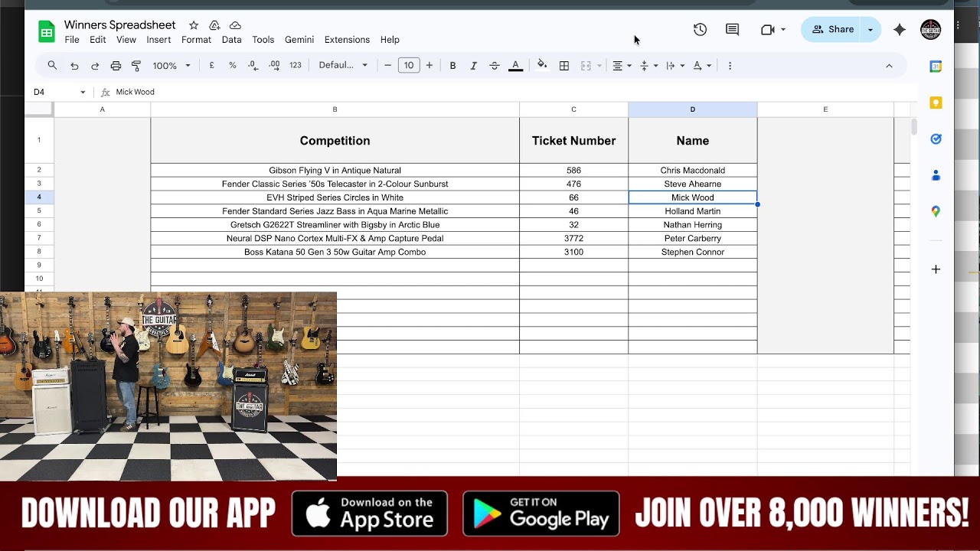Toggle strikethrough formatting
Viewport: 980px width, 551px height.
(x=494, y=66)
